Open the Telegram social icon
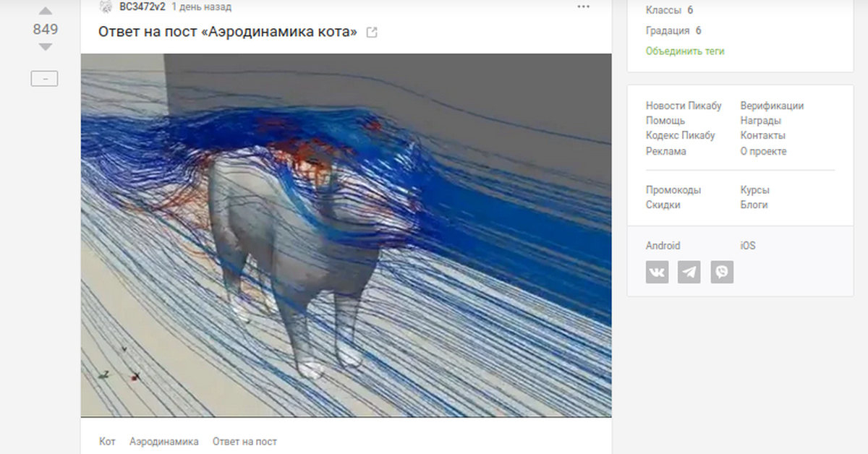This screenshot has width=868, height=454. pyautogui.click(x=689, y=272)
